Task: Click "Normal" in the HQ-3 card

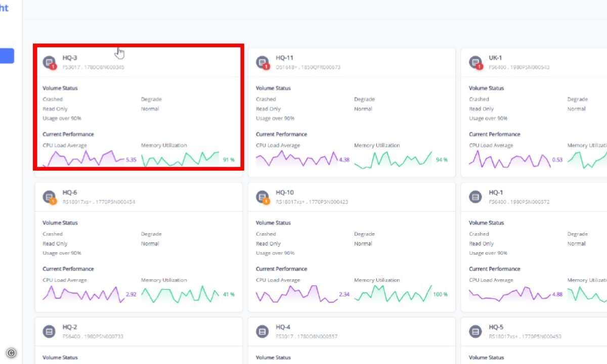Action: click(x=150, y=109)
